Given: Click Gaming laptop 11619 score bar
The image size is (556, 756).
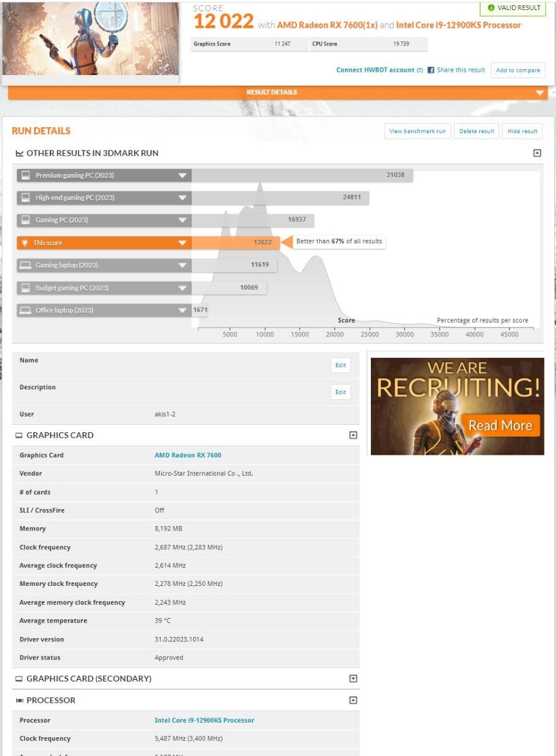Looking at the screenshot, I should tap(234, 265).
